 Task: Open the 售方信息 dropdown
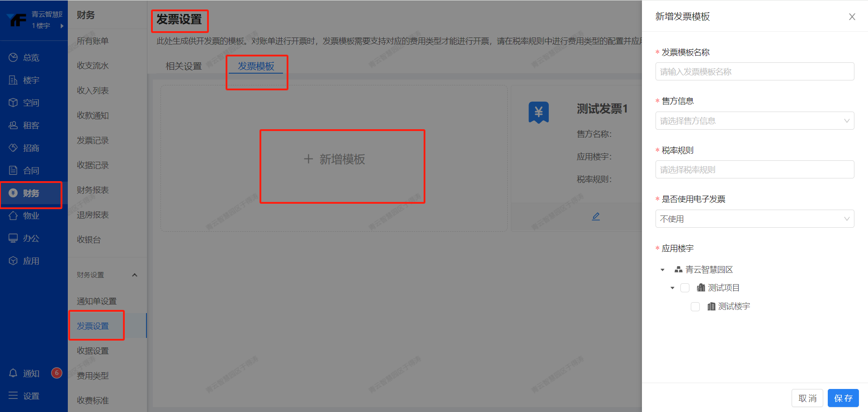pos(754,121)
